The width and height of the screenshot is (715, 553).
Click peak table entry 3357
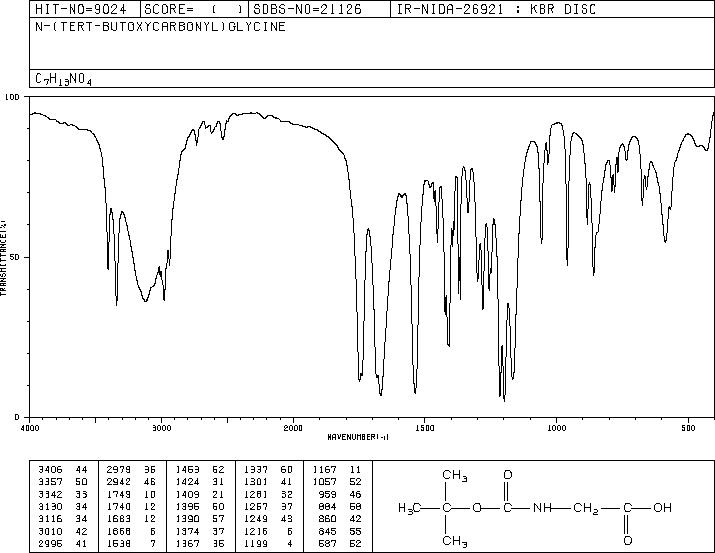tap(50, 482)
